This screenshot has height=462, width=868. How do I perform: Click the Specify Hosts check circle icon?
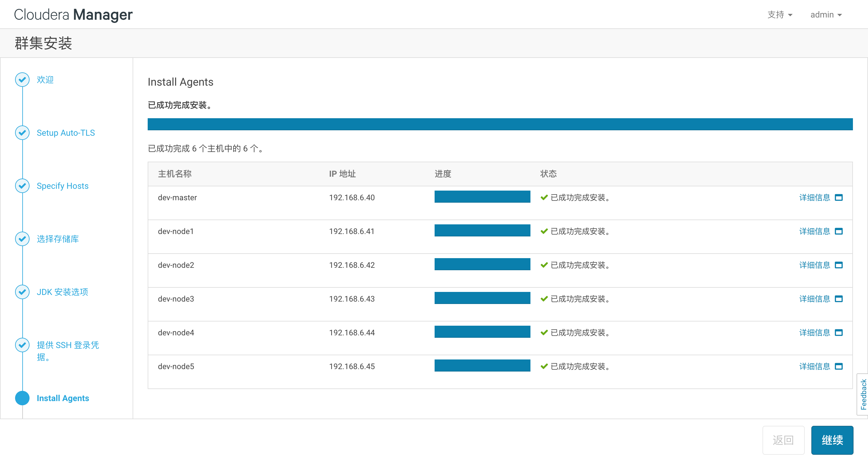point(22,186)
